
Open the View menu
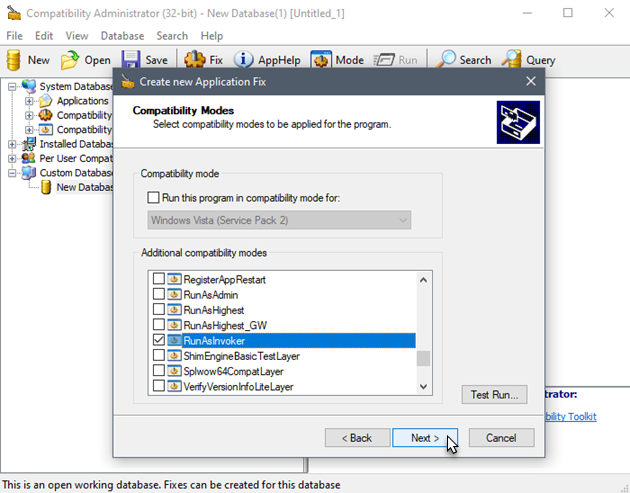tap(76, 35)
